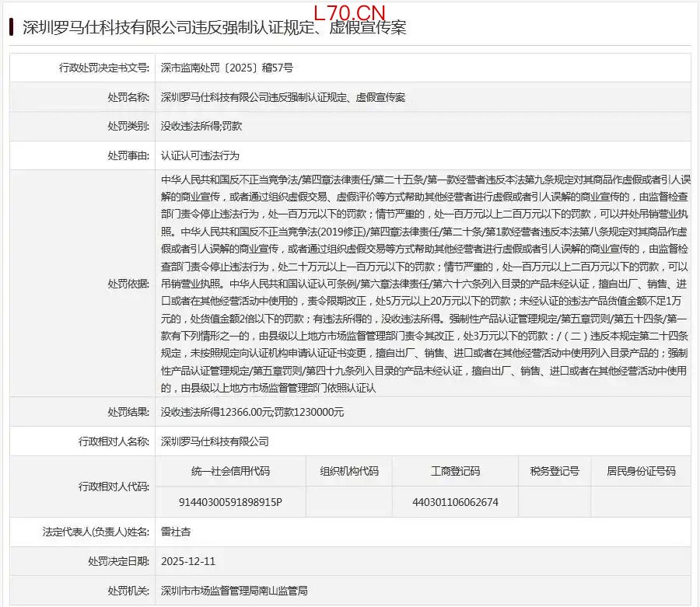Click the 处罚依据 row label

pyautogui.click(x=128, y=284)
